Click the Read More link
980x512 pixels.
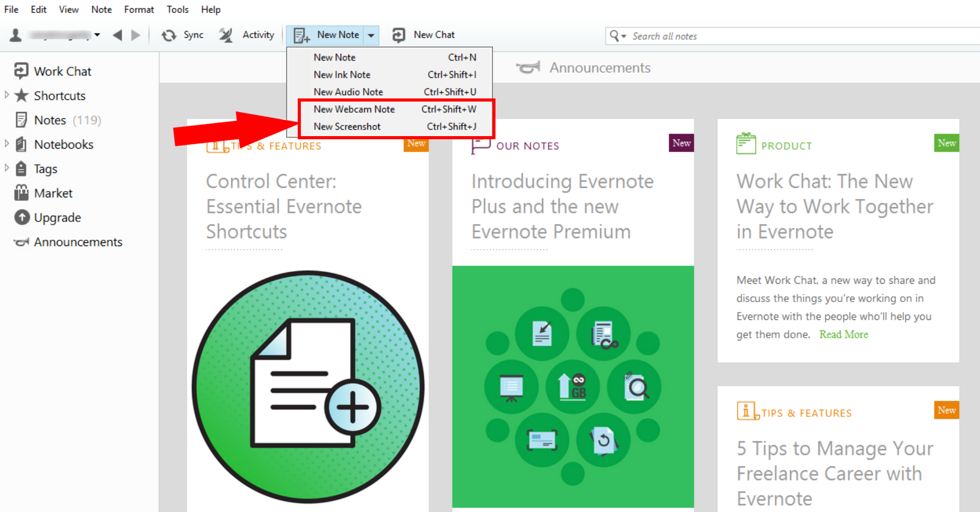(x=843, y=334)
